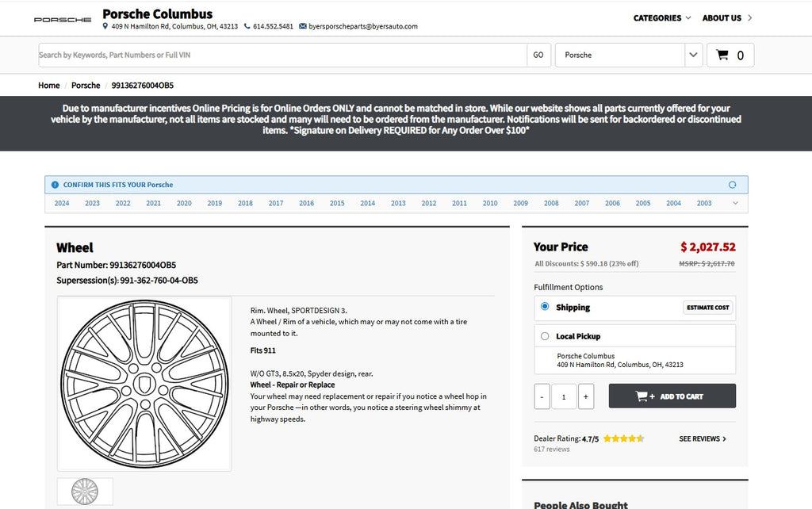This screenshot has height=509, width=812.
Task: Choose model year 2020
Action: tap(184, 203)
